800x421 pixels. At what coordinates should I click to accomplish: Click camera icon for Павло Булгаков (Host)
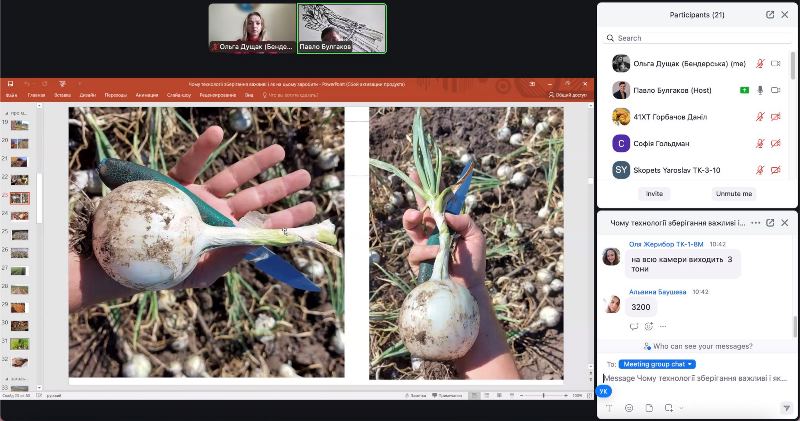click(776, 90)
